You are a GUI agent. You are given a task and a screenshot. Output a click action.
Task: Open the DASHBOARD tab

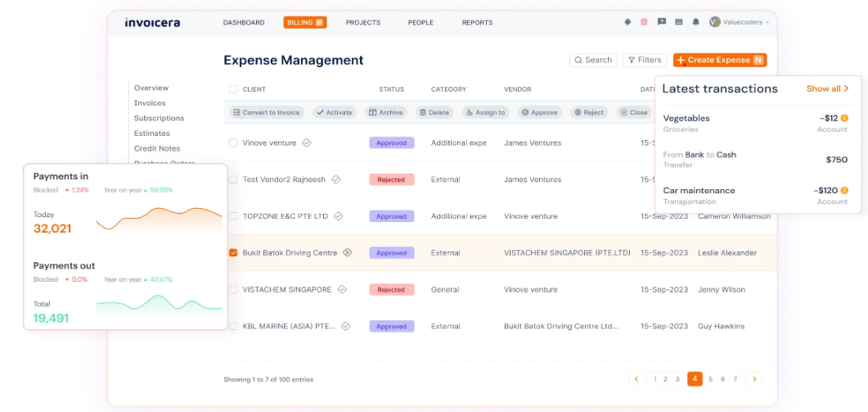coord(244,23)
